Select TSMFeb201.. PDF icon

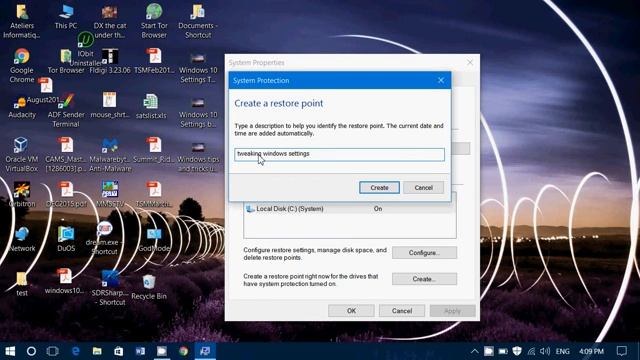coord(154,61)
